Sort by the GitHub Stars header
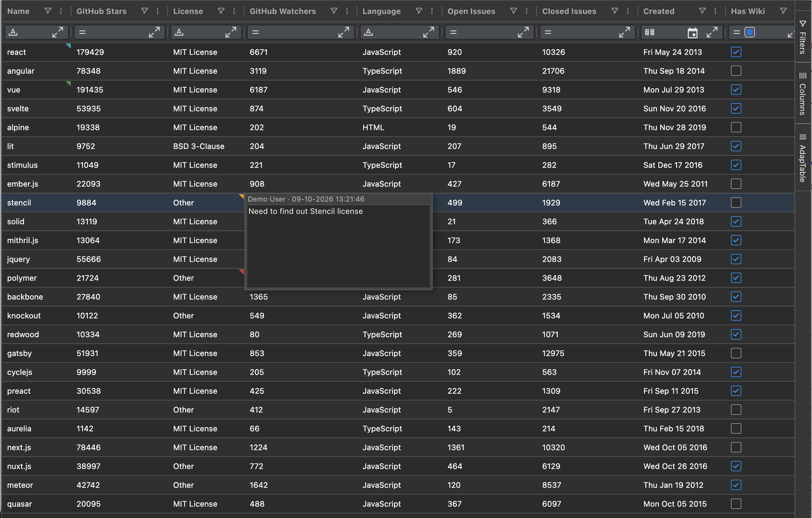This screenshot has height=518, width=812. point(101,11)
